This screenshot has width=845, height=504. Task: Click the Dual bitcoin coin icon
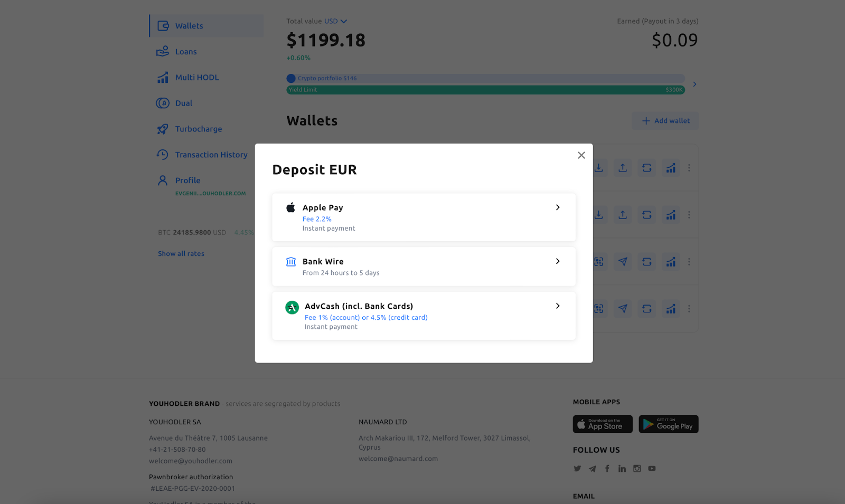coord(163,103)
